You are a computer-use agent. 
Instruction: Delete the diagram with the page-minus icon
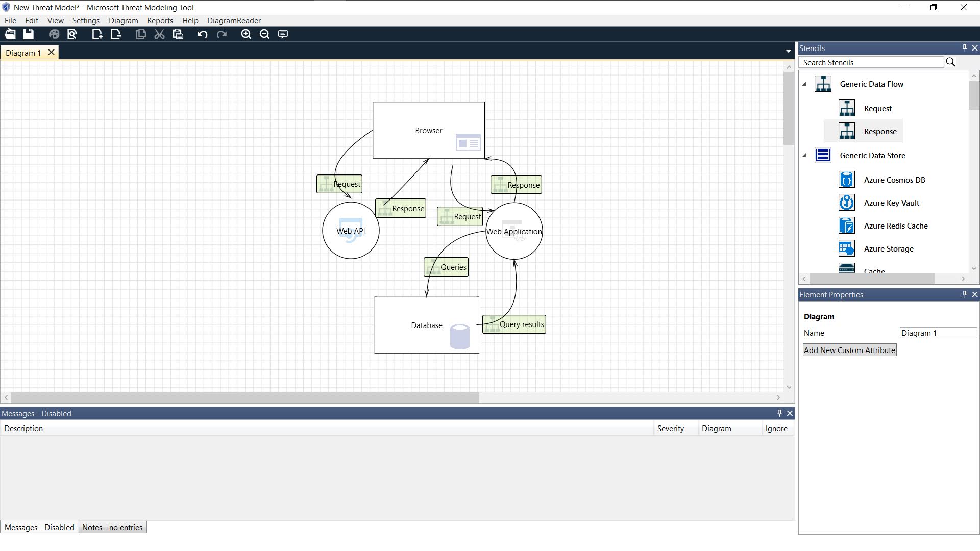point(116,34)
